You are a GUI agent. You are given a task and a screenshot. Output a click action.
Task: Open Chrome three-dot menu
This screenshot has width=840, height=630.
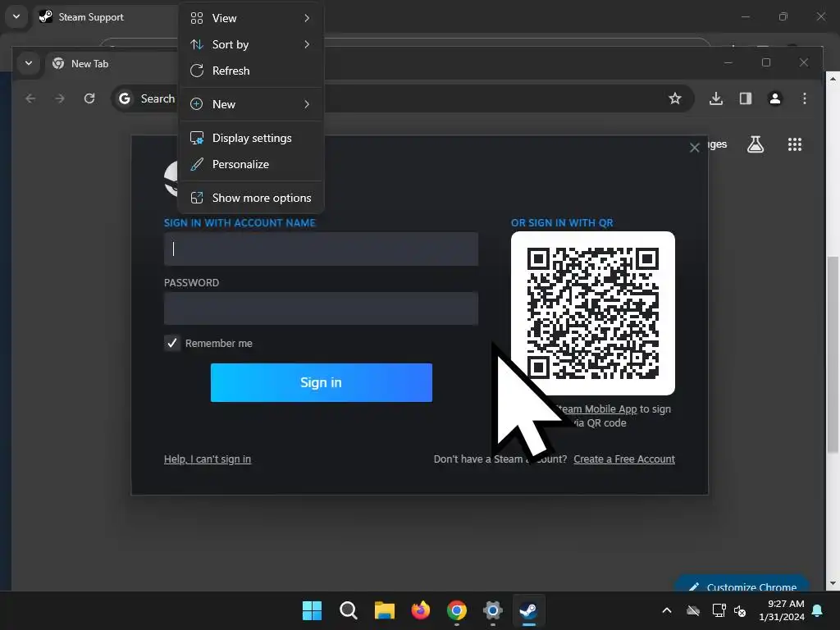point(805,98)
